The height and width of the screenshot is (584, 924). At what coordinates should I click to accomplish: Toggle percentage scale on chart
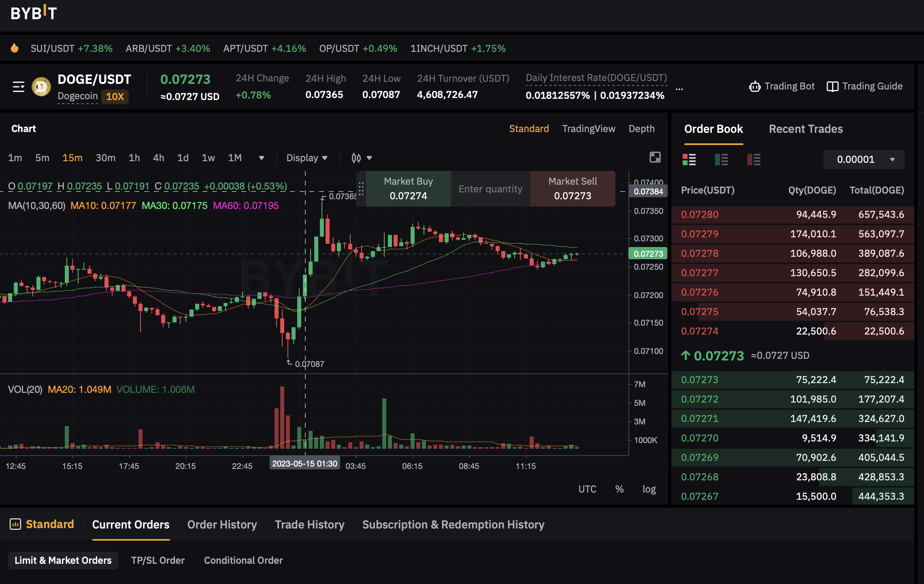coord(620,489)
